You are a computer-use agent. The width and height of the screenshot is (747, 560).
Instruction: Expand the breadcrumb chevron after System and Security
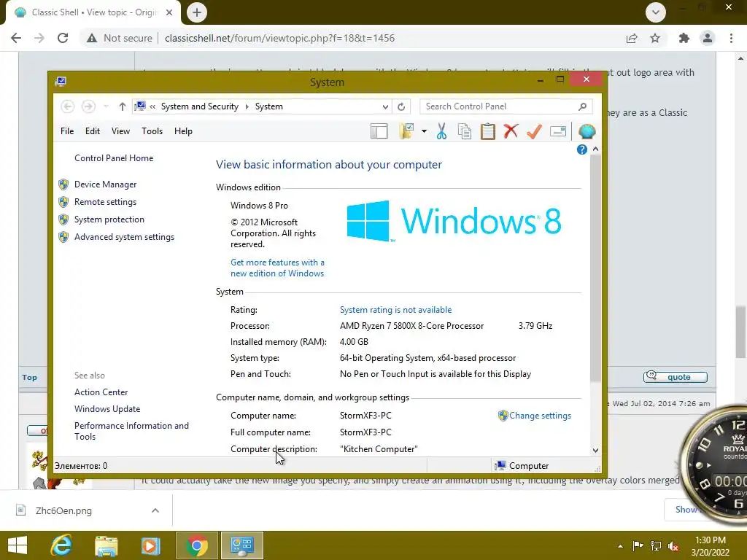click(x=247, y=106)
